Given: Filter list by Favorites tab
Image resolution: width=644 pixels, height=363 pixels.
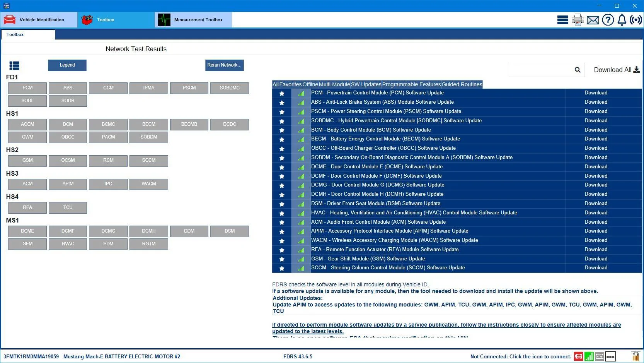Looking at the screenshot, I should [290, 84].
